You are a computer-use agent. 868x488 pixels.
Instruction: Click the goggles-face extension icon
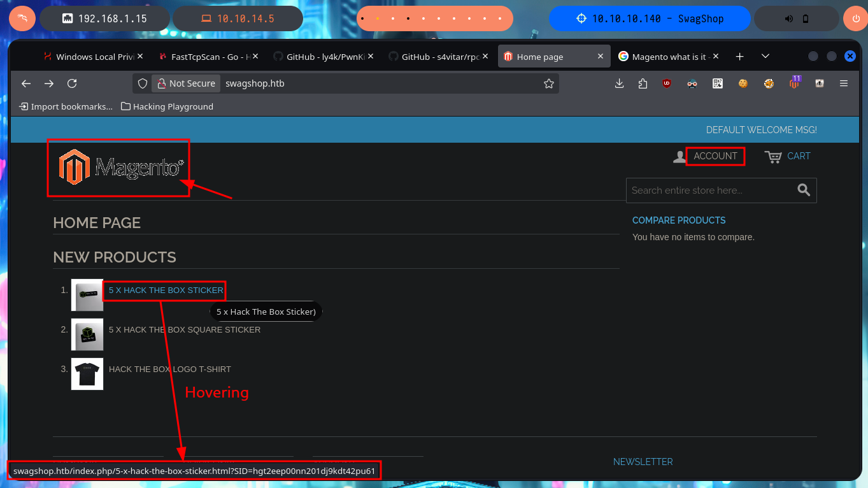[692, 83]
